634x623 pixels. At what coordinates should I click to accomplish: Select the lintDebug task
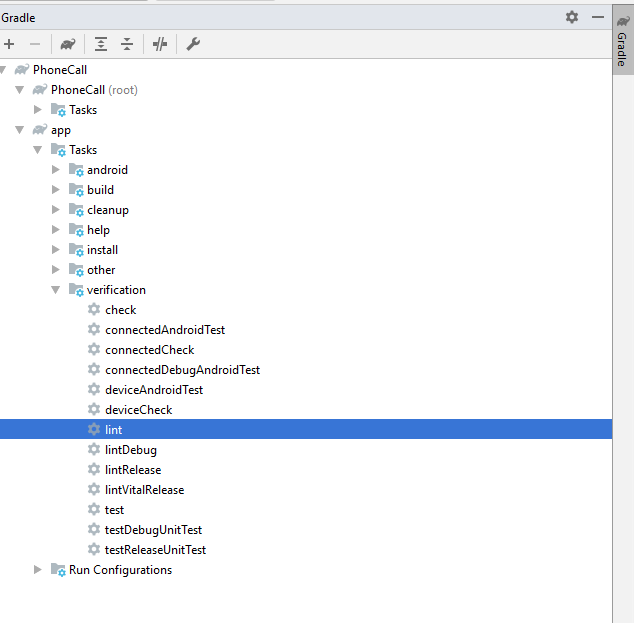(x=130, y=450)
